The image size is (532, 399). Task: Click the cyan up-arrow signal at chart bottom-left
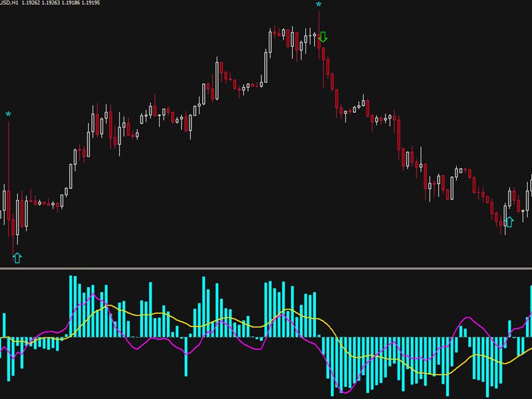coord(17,258)
